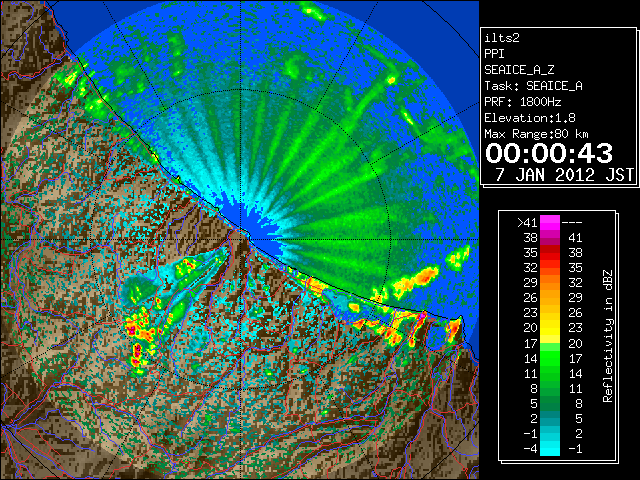This screenshot has width=640, height=480.
Task: Click the 'PPI' scan type text
Action: pos(494,54)
